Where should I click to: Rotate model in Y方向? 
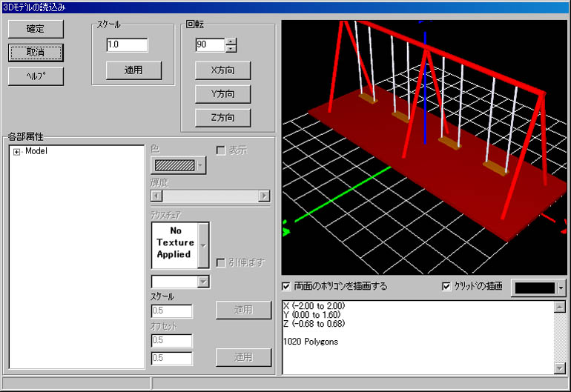222,94
